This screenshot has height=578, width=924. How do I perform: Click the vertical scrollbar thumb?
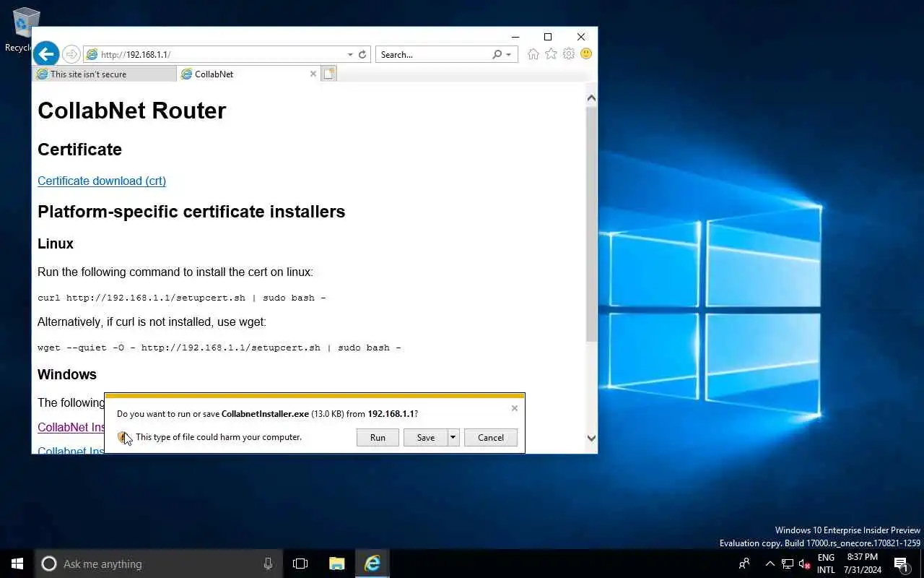coord(591,223)
